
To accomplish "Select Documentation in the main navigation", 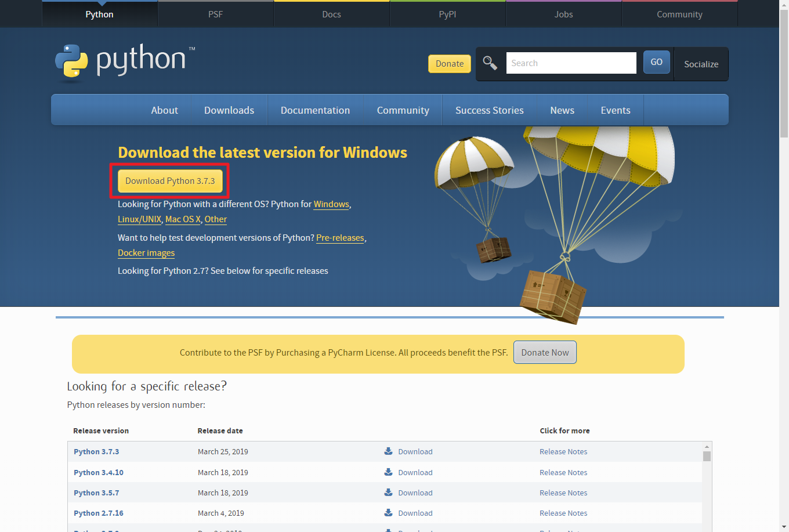I will 316,110.
